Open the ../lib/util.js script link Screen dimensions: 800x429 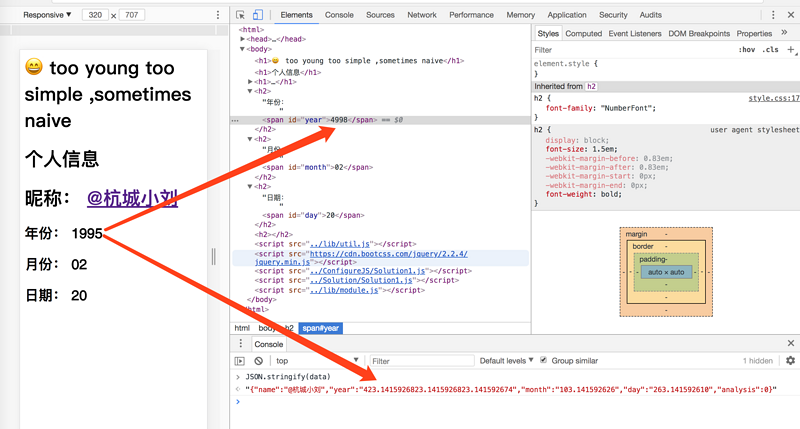340,244
